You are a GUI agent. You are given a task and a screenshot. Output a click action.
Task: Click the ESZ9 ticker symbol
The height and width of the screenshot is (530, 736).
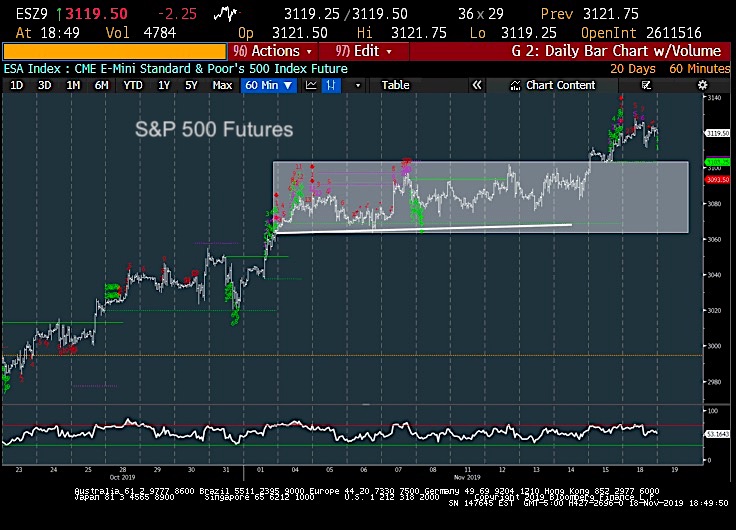tap(31, 14)
